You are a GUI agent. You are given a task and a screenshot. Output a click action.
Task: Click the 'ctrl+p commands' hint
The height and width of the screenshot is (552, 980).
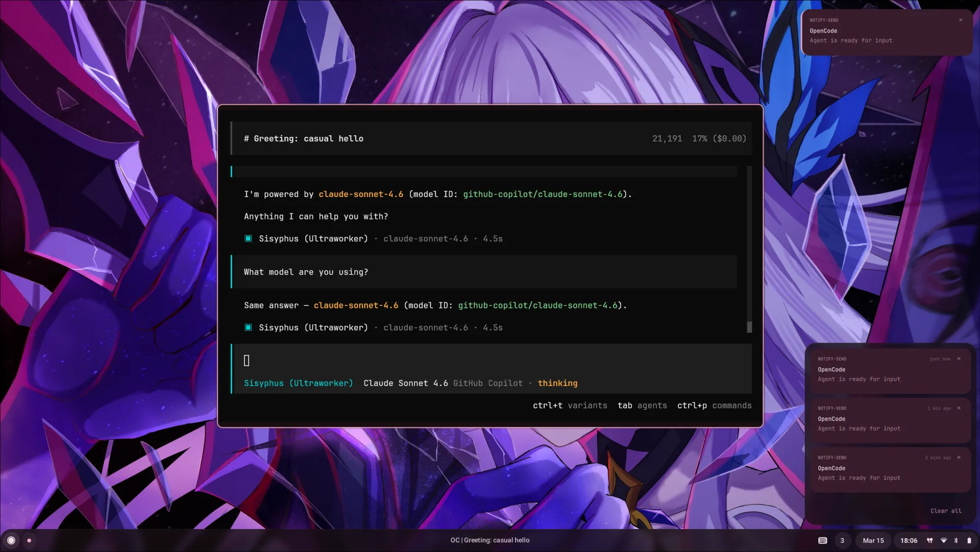(x=715, y=405)
